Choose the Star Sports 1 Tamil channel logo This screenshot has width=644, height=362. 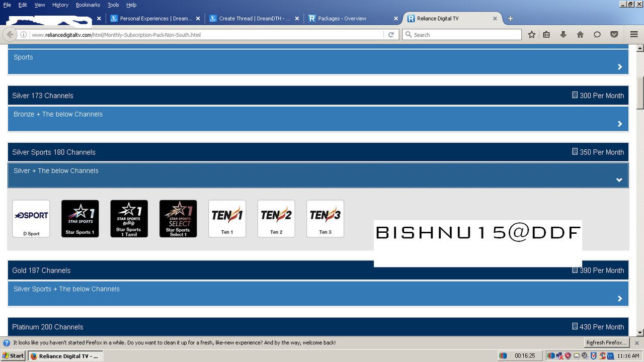tap(129, 219)
